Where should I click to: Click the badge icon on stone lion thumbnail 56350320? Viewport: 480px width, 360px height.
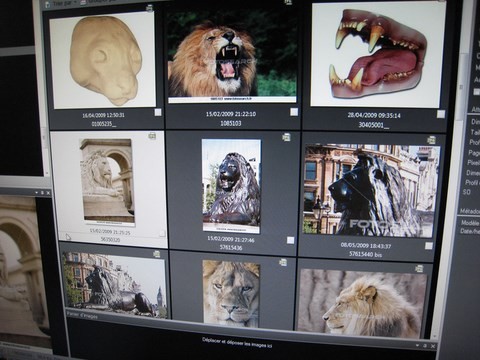[x=152, y=135]
